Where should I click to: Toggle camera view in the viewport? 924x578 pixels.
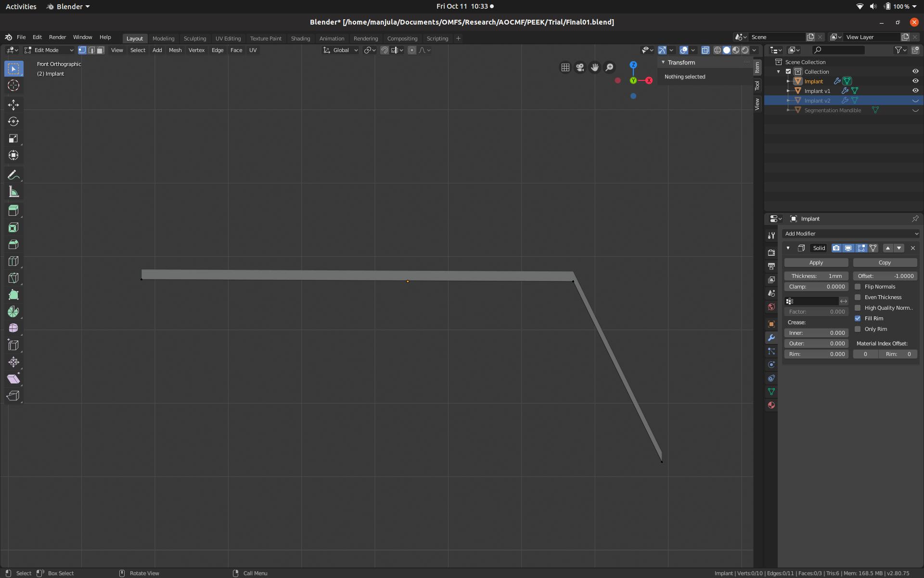(x=580, y=67)
